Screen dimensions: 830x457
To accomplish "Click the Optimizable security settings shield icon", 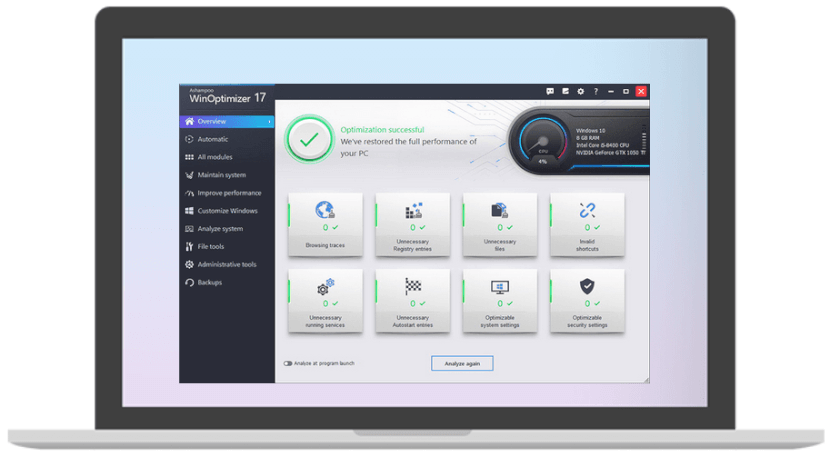I will (x=587, y=286).
